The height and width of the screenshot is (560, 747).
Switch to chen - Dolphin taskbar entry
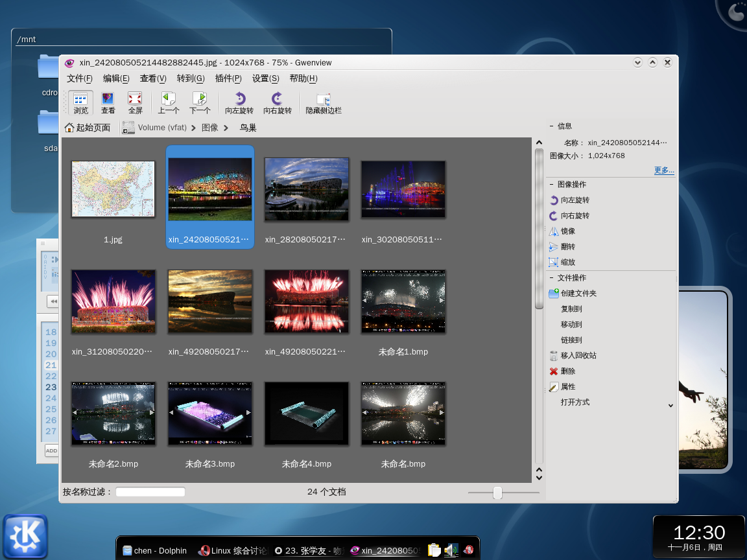click(x=155, y=550)
